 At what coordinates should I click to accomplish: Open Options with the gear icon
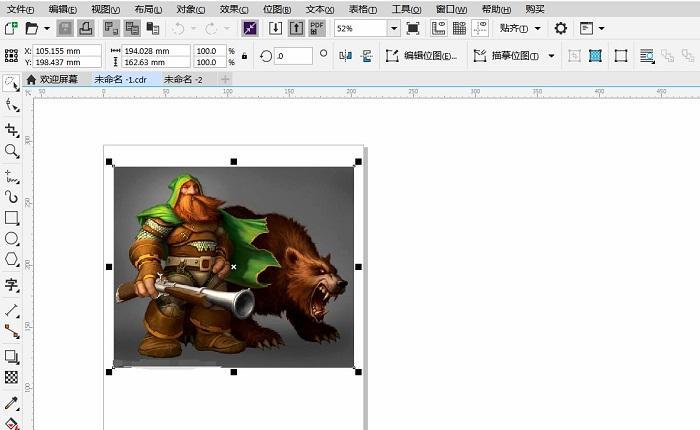click(561, 29)
